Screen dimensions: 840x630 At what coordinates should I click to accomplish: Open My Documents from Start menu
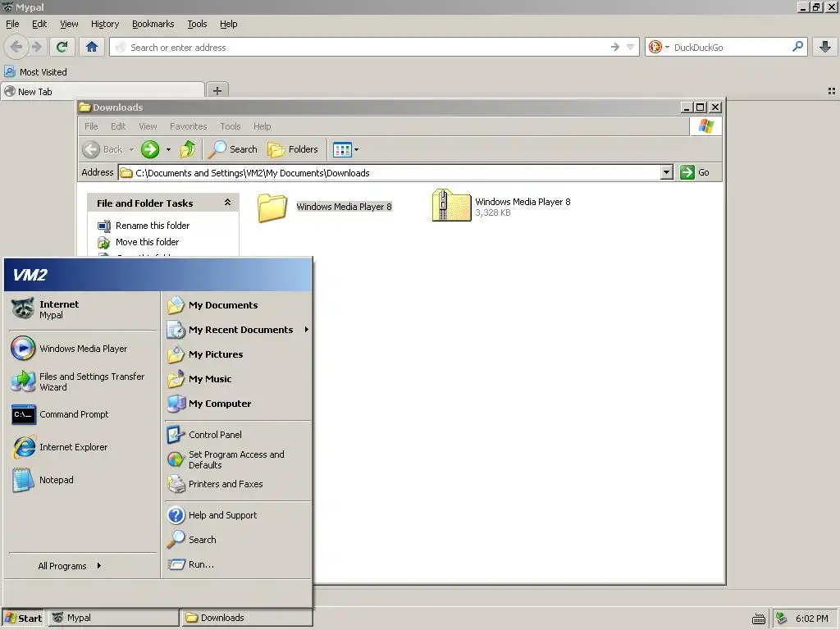[237, 305]
